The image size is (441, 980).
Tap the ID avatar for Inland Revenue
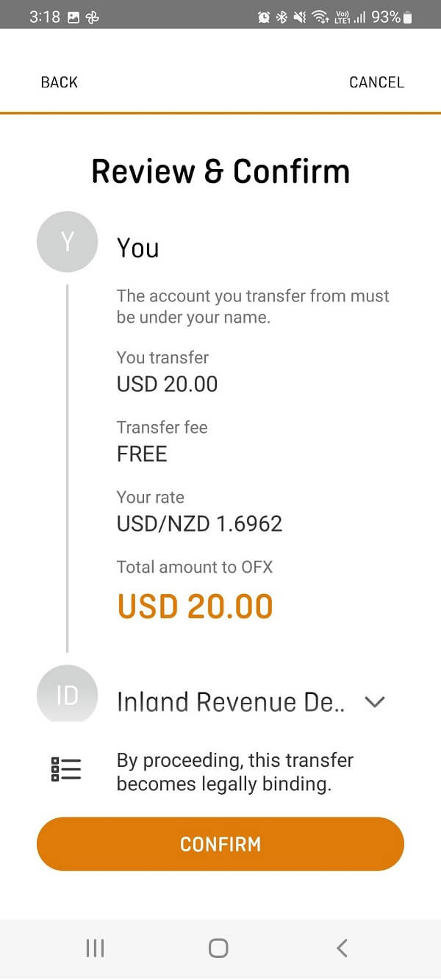pos(67,695)
